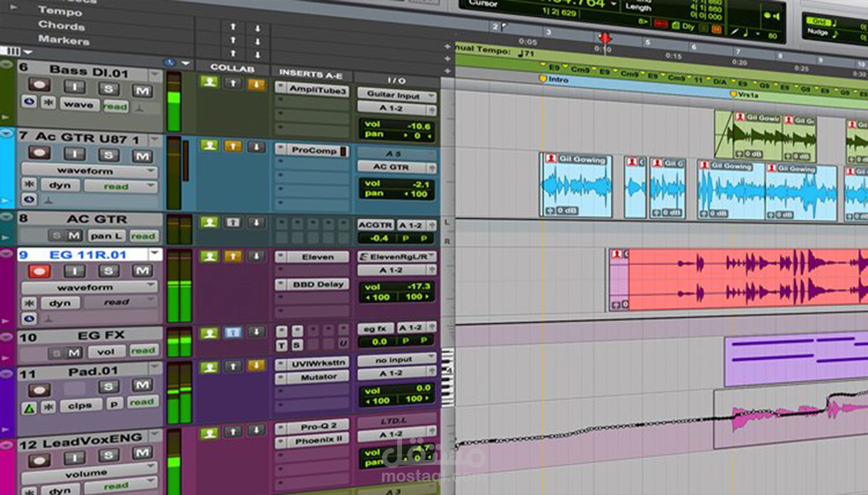Click the LeadVoxENG collaboration ownership icon
Viewport: 868px width, 495px height.
coord(209,434)
